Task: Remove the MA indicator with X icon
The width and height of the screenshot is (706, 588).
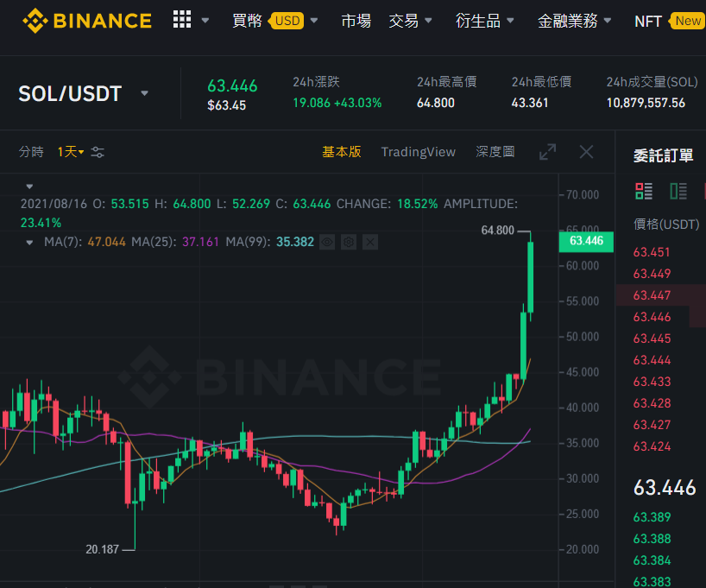Action: tap(370, 243)
